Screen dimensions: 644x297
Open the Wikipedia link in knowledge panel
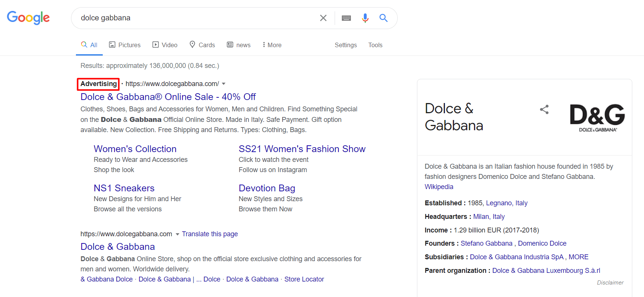coord(439,187)
